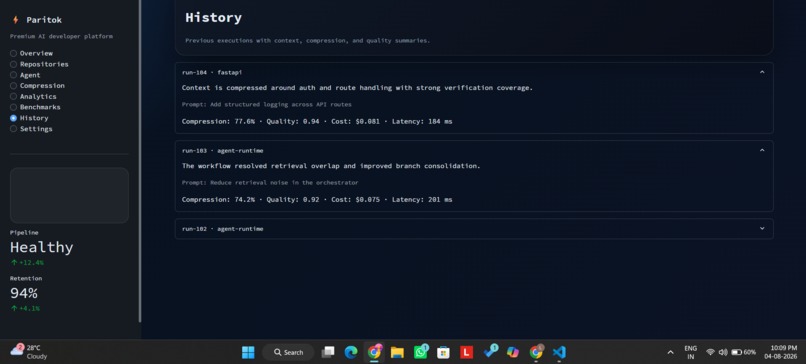Click the stats line showing Compression 74.2%
Image resolution: width=806 pixels, height=364 pixels.
[x=317, y=199]
